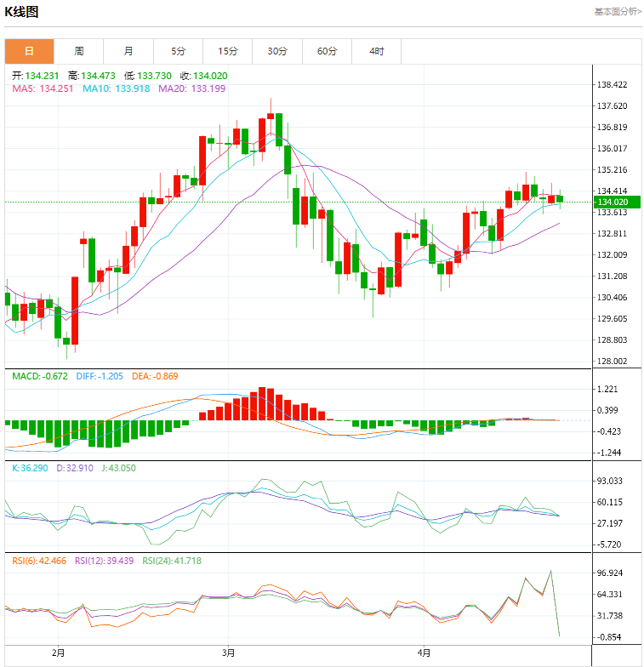Click the DIFF: -1.205 label
The width and height of the screenshot is (644, 667).
coord(100,376)
